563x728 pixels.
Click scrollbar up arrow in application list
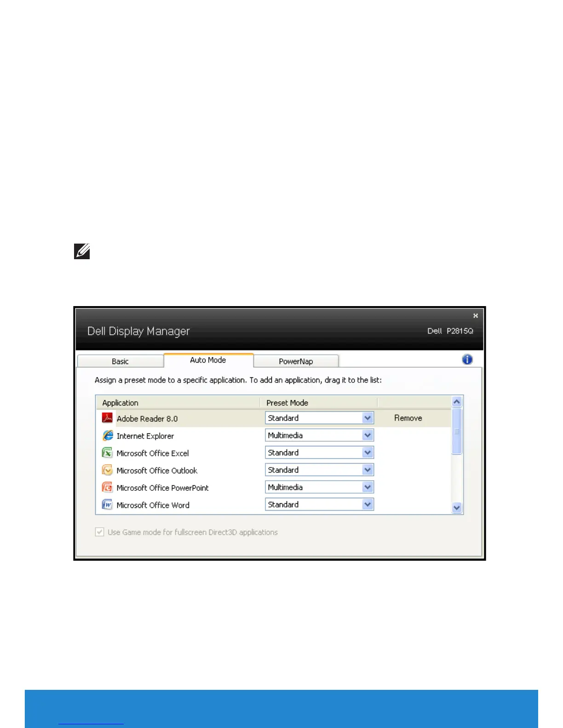click(457, 402)
